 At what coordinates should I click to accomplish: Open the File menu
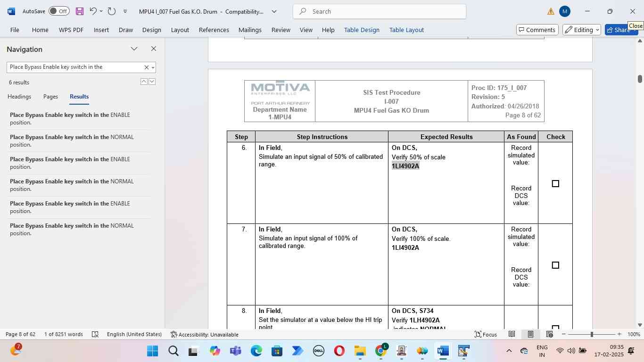[15, 30]
